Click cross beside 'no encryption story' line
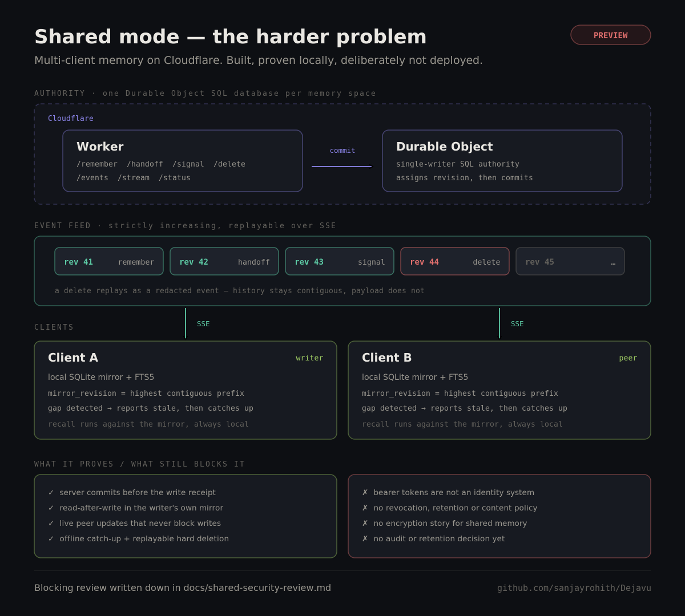The image size is (685, 616). [365, 523]
